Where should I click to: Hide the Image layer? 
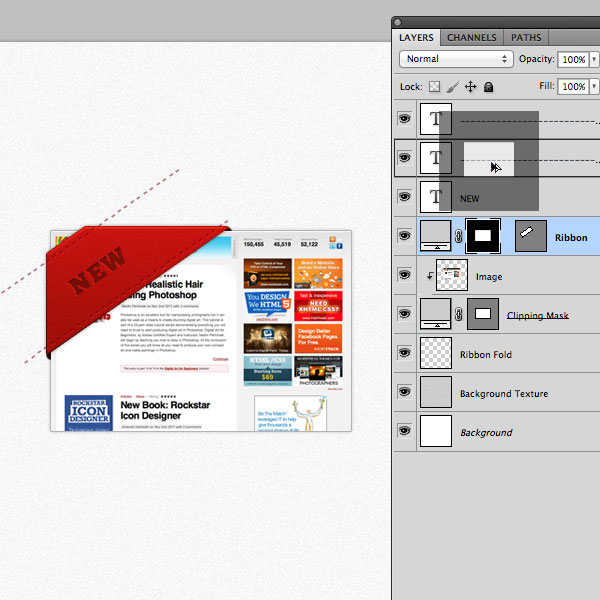(x=404, y=274)
